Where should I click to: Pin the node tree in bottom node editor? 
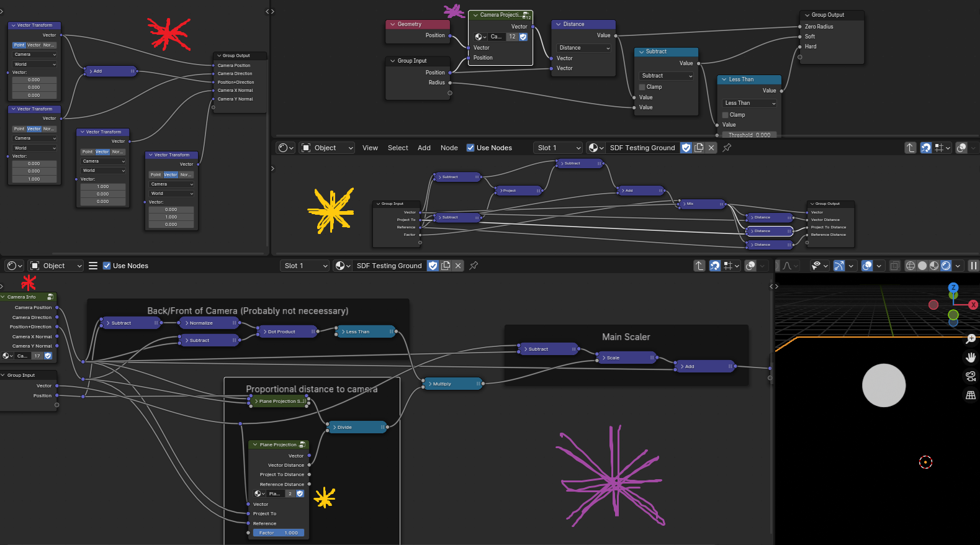(x=474, y=266)
